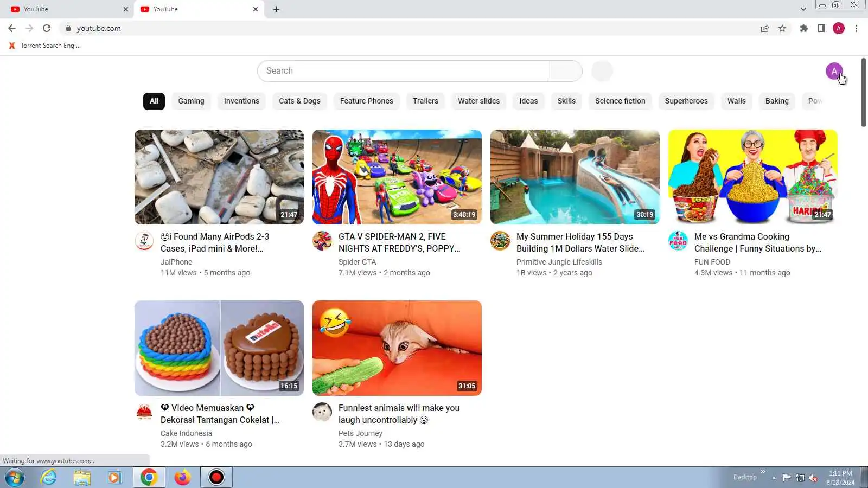This screenshot has height=488, width=868.
Task: Select the Trailers chip
Action: pos(425,101)
